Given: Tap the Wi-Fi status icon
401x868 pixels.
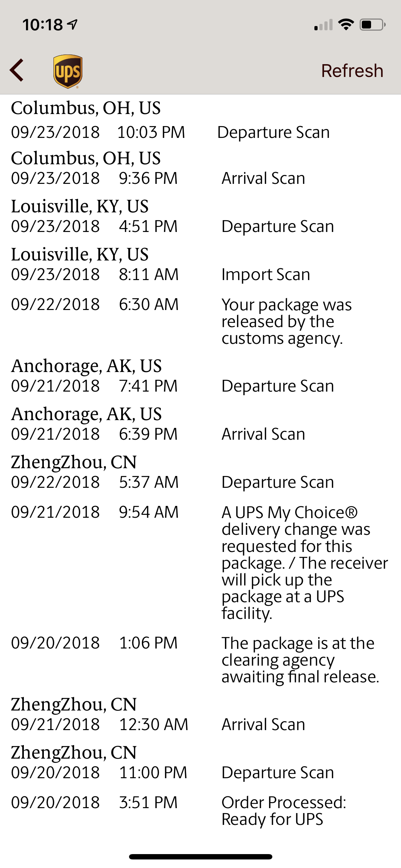Looking at the screenshot, I should click(346, 25).
